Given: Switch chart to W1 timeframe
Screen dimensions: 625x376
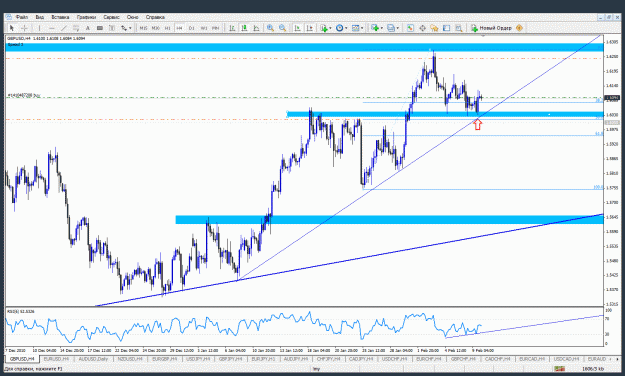Looking at the screenshot, I should [x=204, y=28].
